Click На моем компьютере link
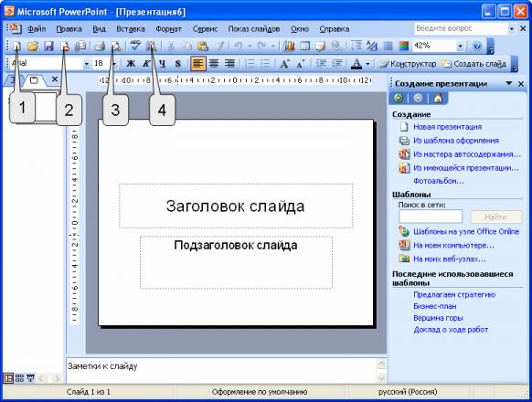 pyautogui.click(x=453, y=245)
